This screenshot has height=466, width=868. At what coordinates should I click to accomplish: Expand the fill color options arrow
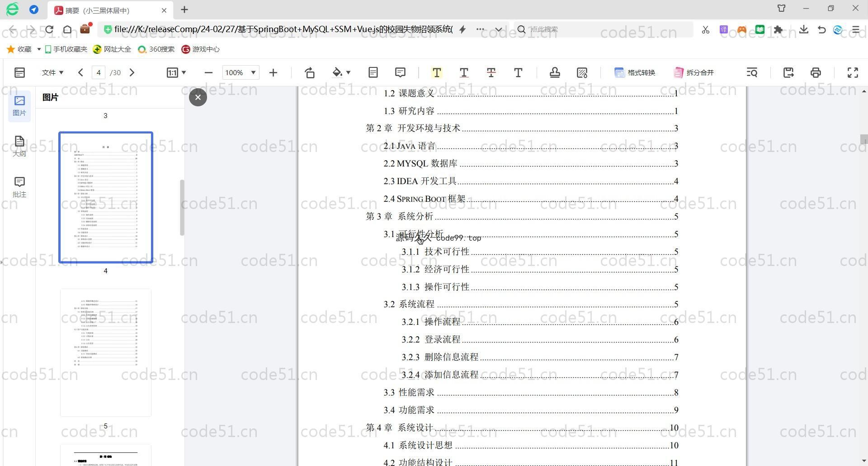tap(348, 72)
